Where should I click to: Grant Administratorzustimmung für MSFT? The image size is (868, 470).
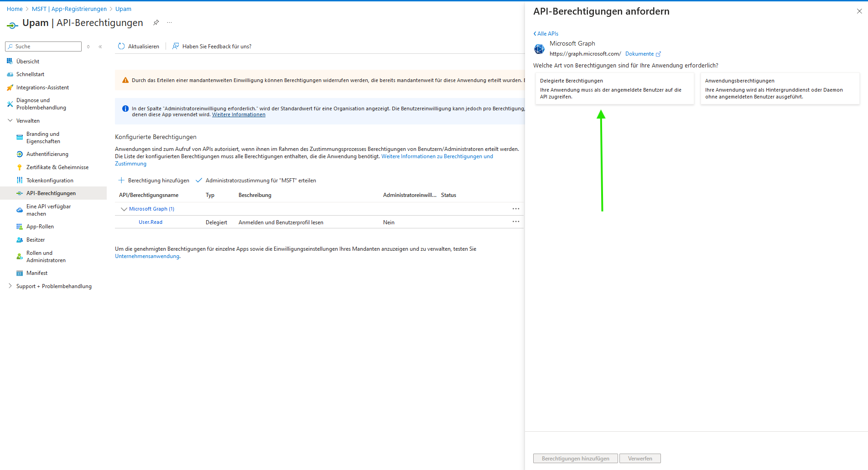256,181
